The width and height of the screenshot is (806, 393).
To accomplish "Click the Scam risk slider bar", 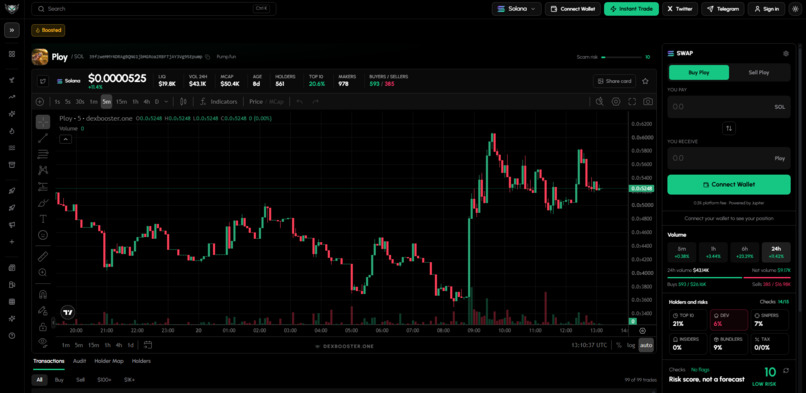I will coord(621,57).
